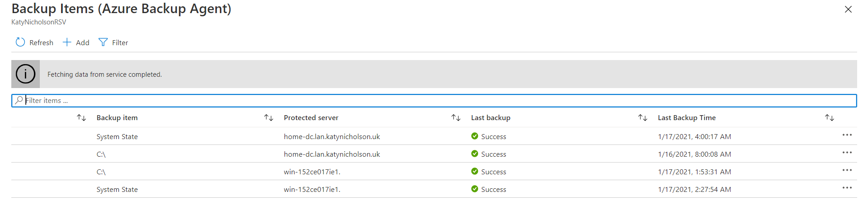This screenshot has height=205, width=868.
Task: Open more options for win-152ce017ie1 System State
Action: point(847,188)
